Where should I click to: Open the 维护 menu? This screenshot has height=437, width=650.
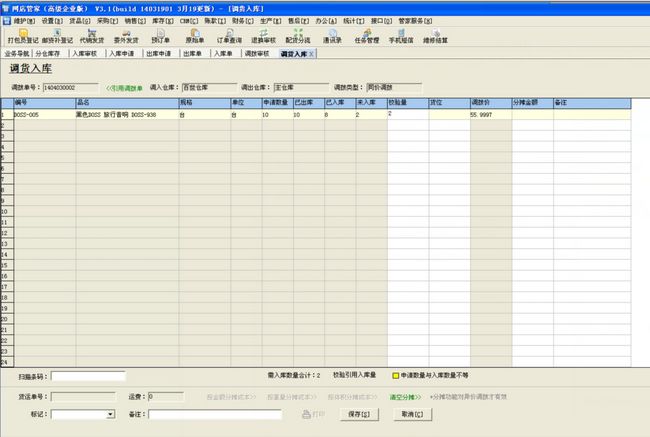pos(24,21)
